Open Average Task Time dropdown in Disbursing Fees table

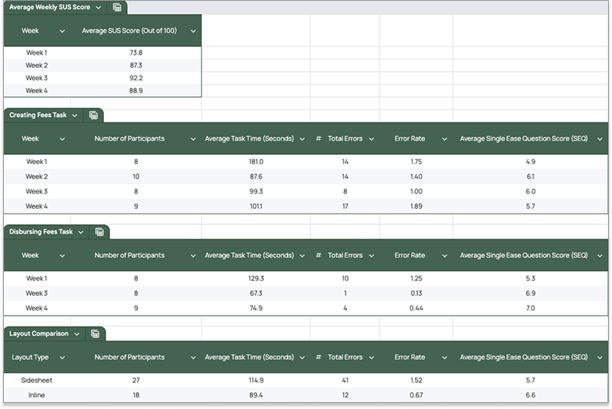click(x=302, y=256)
